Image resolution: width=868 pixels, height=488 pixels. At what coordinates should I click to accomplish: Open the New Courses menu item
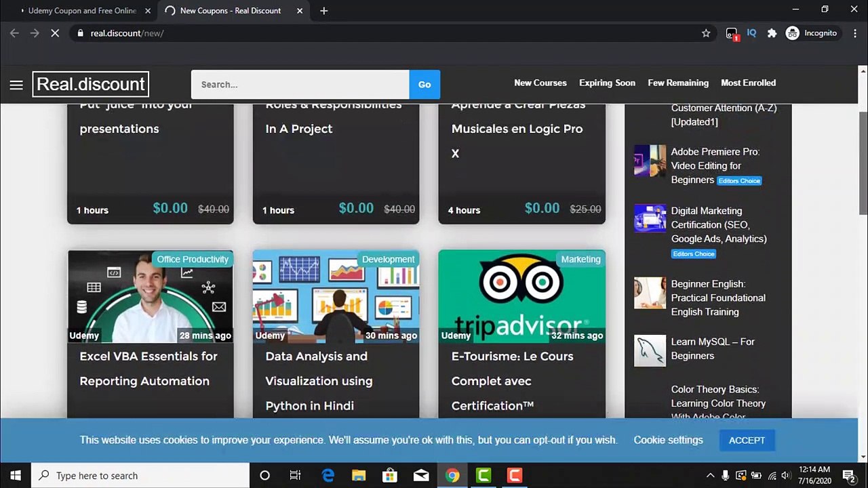(540, 83)
